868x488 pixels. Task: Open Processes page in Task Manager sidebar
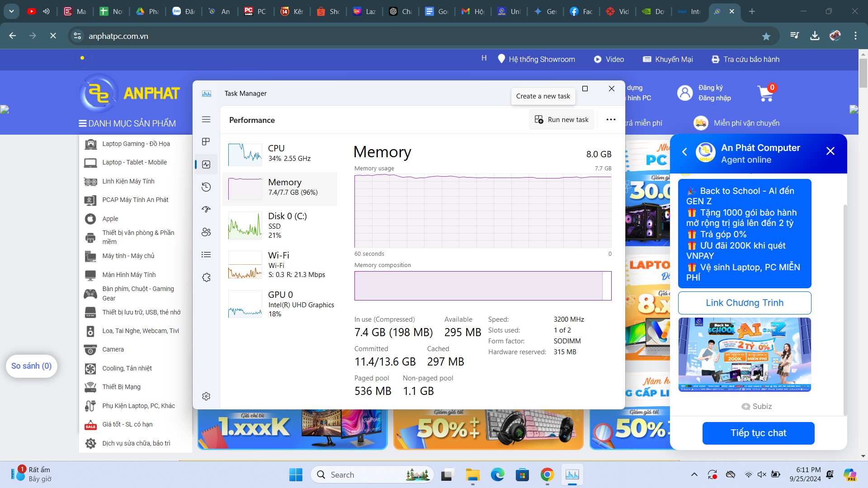coord(206,142)
